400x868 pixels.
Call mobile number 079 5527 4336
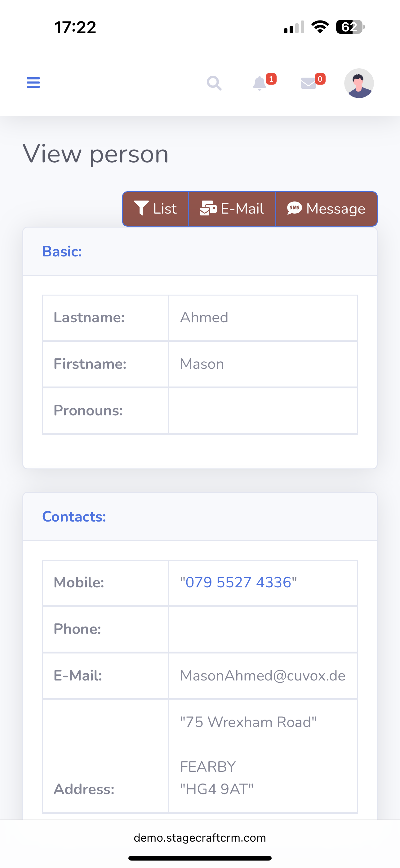pos(238,582)
